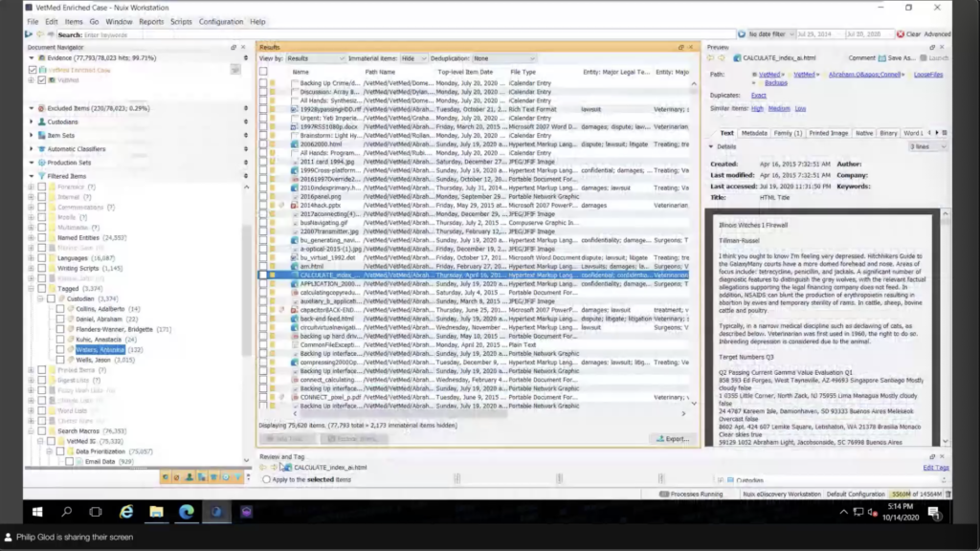980x551 pixels.
Task: Click Advanced search link
Action: click(938, 34)
